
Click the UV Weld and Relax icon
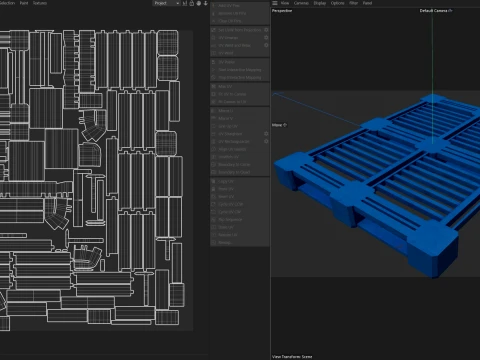pyautogui.click(x=214, y=45)
